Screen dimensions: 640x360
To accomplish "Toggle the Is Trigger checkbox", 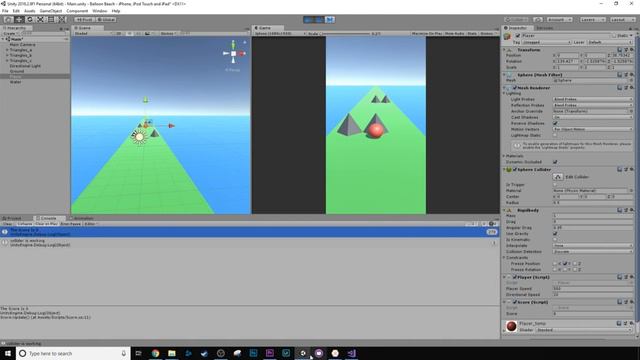I will (x=555, y=184).
